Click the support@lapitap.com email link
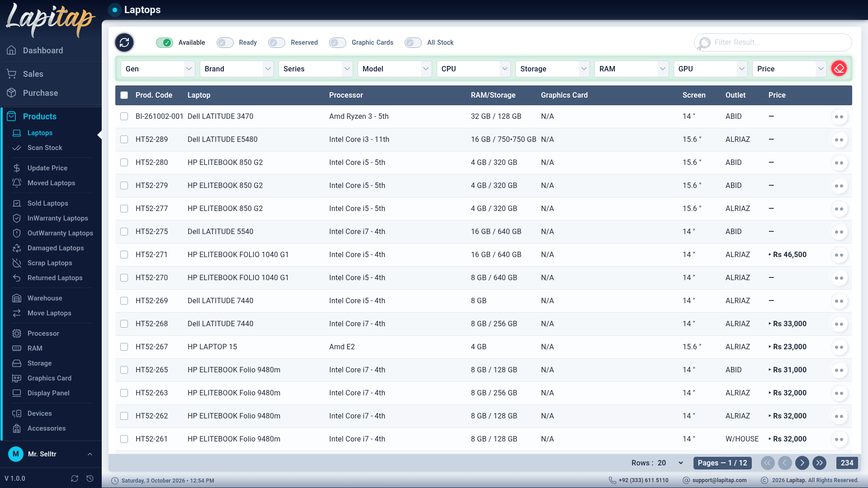Viewport: 868px width, 488px height. coord(719,480)
